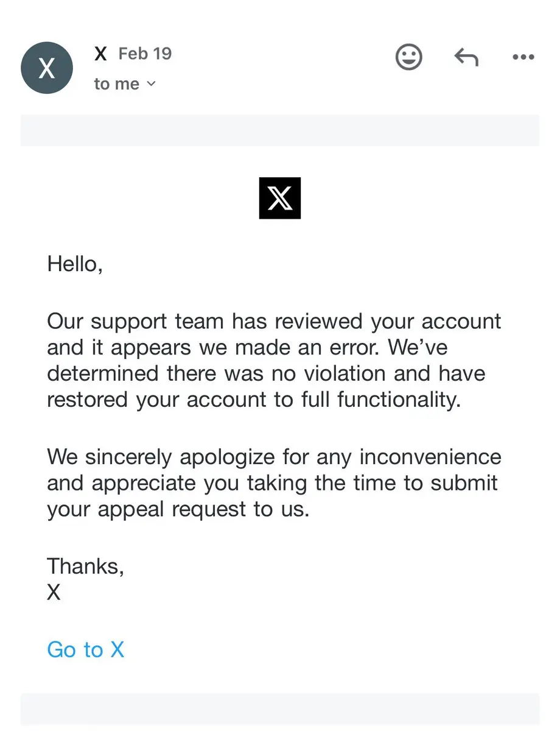Tap the round gray sender avatar
This screenshot has width=560, height=731.
[x=47, y=68]
